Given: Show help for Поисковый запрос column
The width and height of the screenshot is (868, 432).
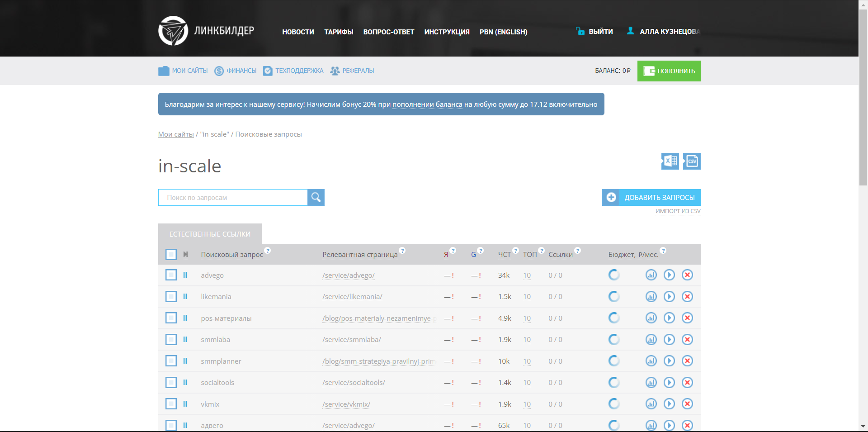Looking at the screenshot, I should (268, 251).
